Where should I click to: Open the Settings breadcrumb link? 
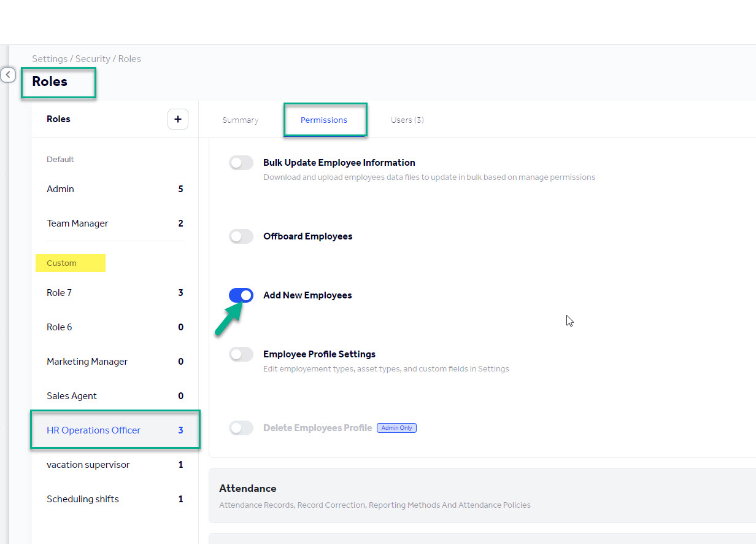click(x=50, y=58)
